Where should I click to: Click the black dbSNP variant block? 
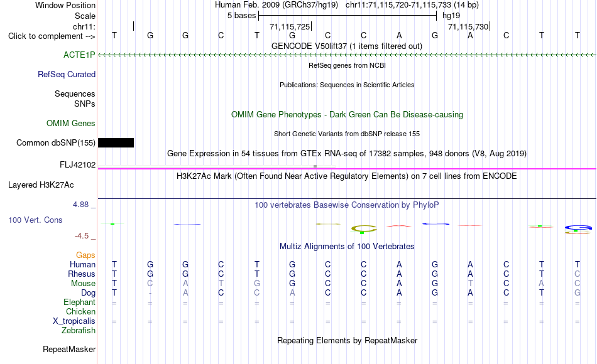(x=116, y=142)
